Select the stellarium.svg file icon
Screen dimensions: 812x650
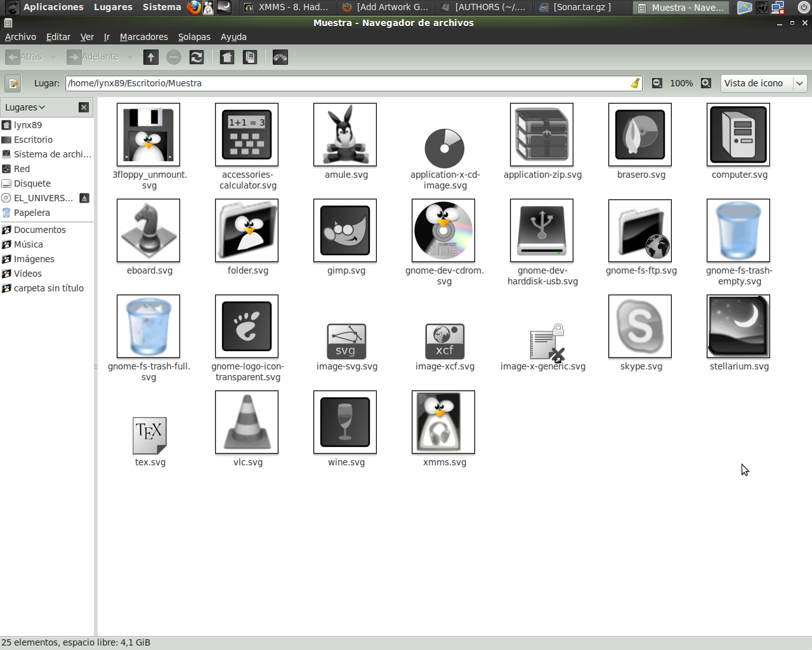(x=738, y=326)
